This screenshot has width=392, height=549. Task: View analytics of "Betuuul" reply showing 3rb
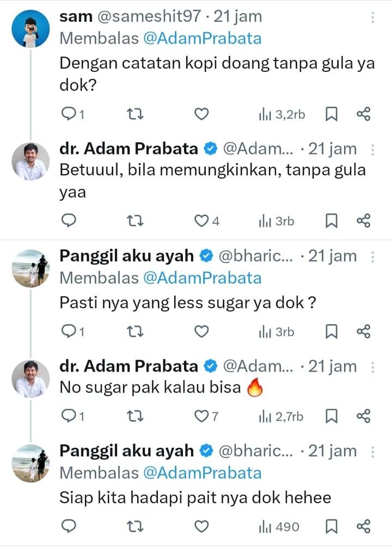click(276, 221)
